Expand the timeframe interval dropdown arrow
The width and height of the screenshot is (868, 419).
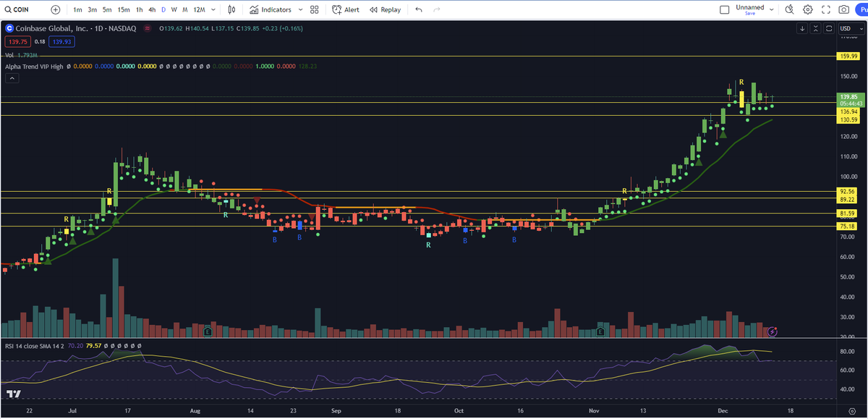[x=215, y=10]
